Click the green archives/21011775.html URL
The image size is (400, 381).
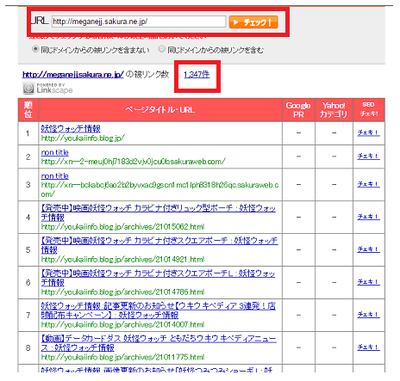123,357
